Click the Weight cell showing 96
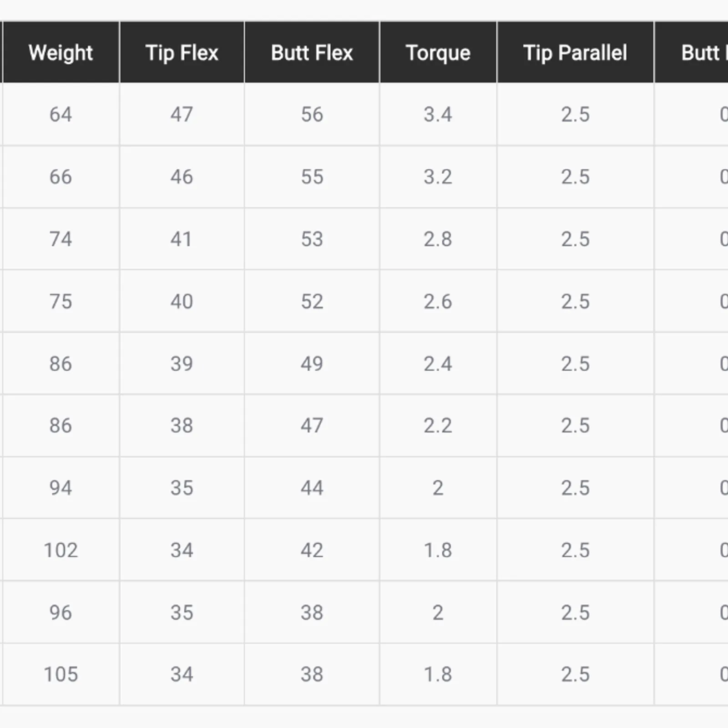This screenshot has width=728, height=728. pyautogui.click(x=61, y=612)
